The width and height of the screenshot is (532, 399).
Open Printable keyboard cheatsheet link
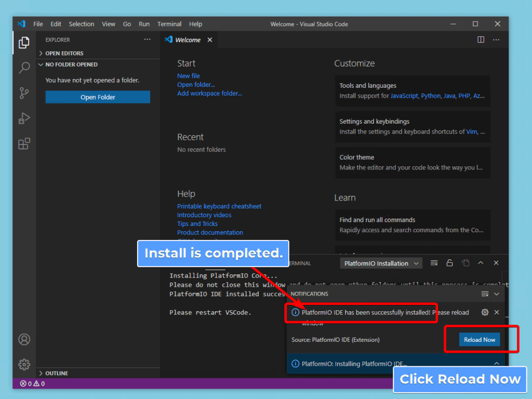coord(219,206)
